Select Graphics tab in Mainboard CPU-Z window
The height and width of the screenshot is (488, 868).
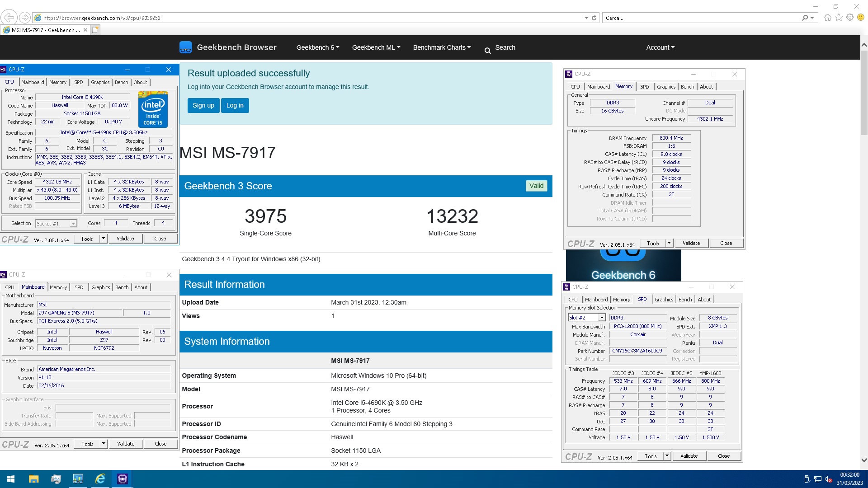click(x=100, y=287)
